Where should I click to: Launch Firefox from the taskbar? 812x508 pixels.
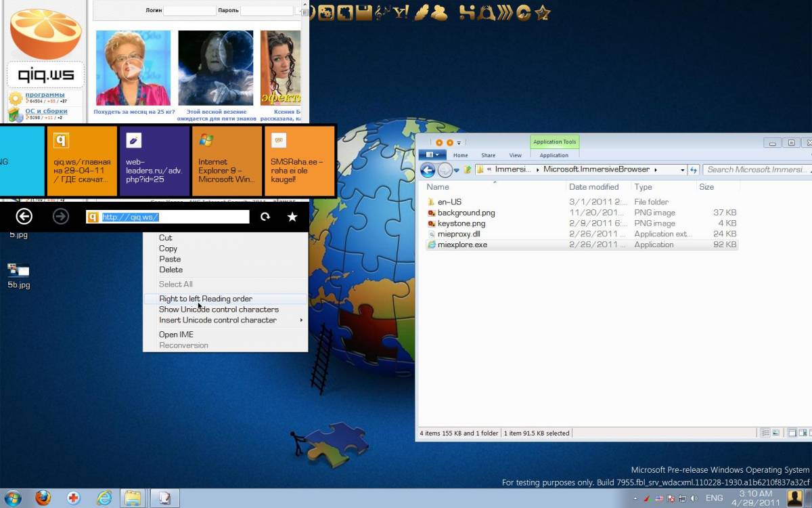43,499
